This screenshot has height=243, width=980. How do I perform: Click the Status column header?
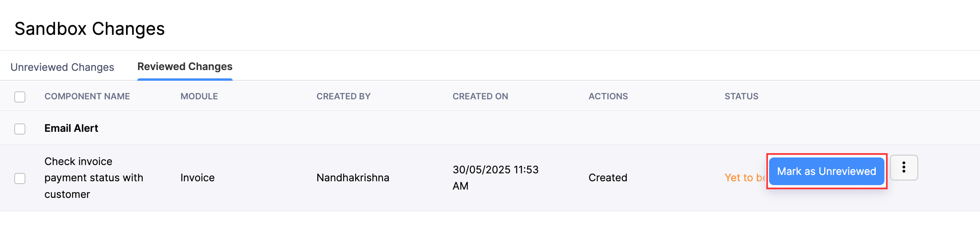(741, 97)
